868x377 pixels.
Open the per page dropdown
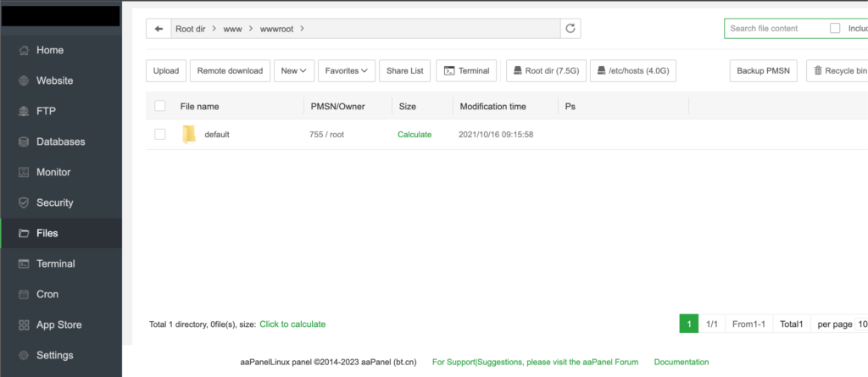(x=861, y=324)
